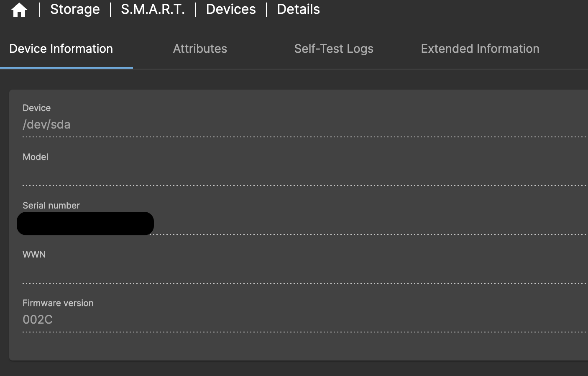Click the Device field label

[x=36, y=108]
